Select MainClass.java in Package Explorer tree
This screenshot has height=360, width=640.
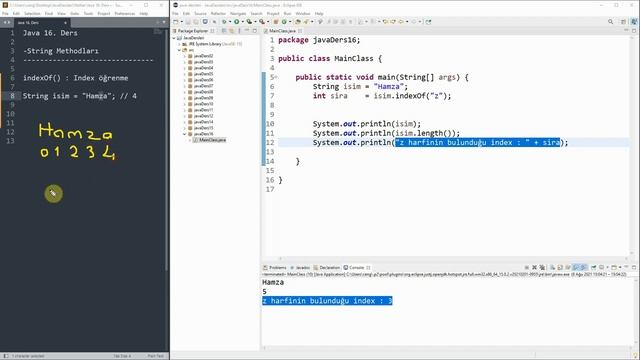tap(212, 140)
